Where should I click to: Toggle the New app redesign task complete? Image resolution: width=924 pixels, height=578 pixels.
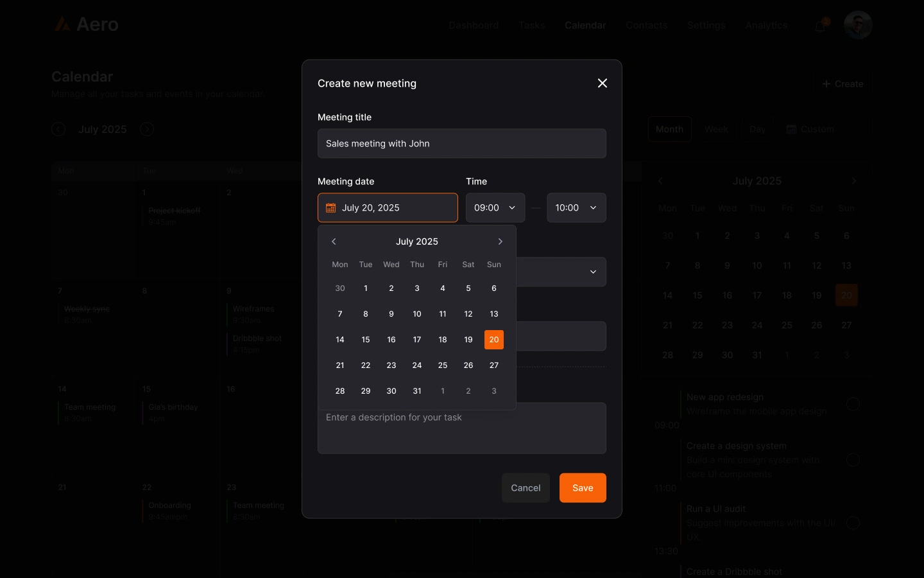click(853, 404)
